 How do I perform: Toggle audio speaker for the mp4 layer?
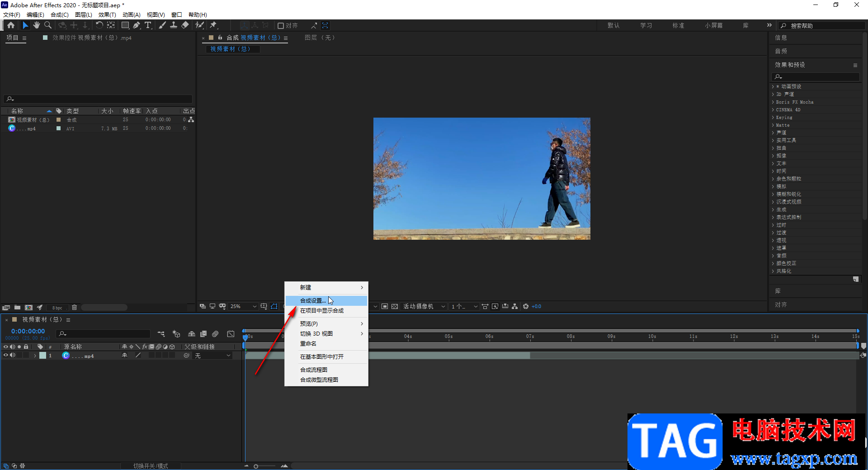[13, 356]
